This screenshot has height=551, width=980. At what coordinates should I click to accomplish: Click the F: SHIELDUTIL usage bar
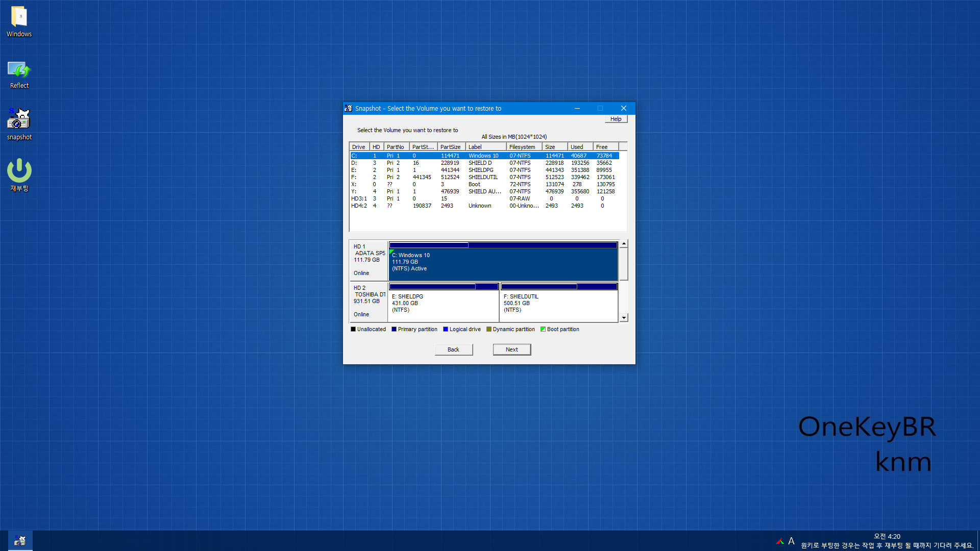click(x=559, y=287)
